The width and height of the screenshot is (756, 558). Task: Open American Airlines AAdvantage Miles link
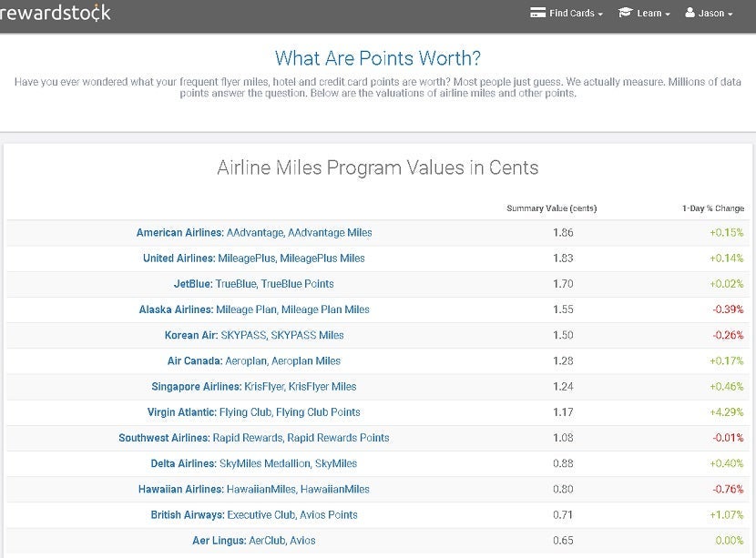pos(254,232)
